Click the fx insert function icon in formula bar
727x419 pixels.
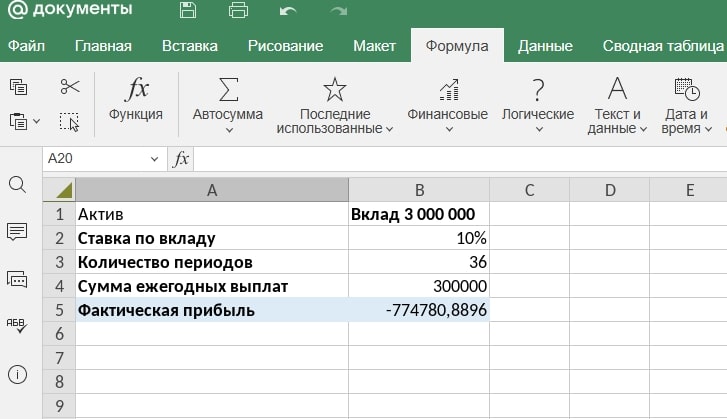180,159
